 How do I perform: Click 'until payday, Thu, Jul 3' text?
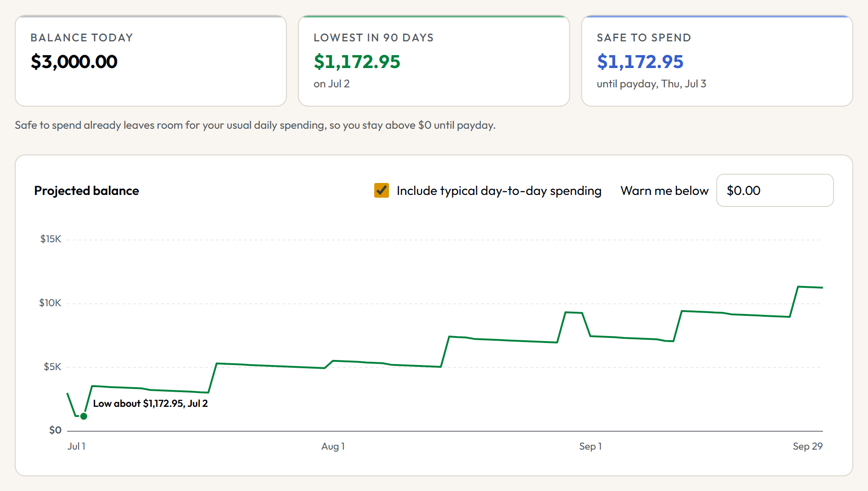tap(651, 84)
